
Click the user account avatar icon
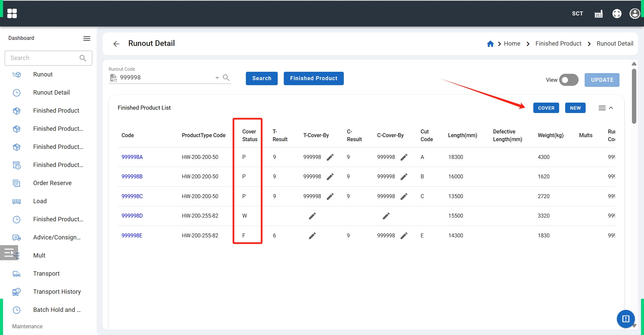pos(635,14)
